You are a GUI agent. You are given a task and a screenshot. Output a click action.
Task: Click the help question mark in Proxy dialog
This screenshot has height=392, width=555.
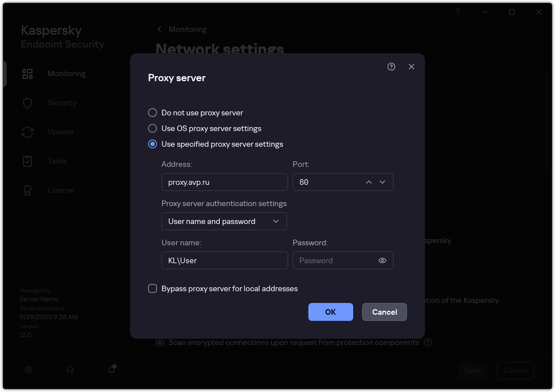[391, 67]
